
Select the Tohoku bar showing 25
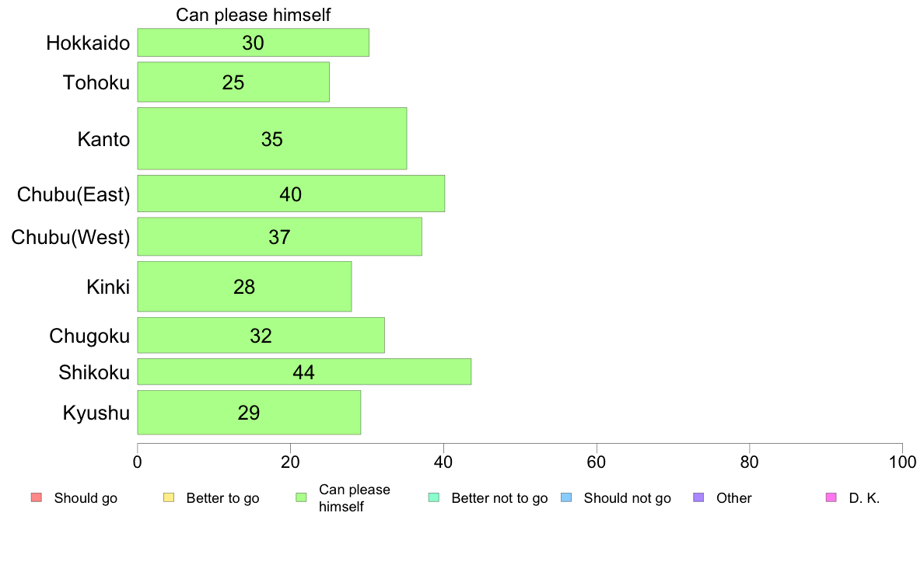(x=233, y=82)
